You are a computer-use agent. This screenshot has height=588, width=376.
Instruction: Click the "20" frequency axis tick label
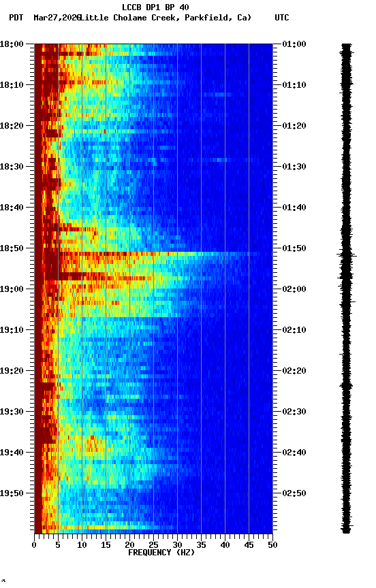pyautogui.click(x=129, y=545)
